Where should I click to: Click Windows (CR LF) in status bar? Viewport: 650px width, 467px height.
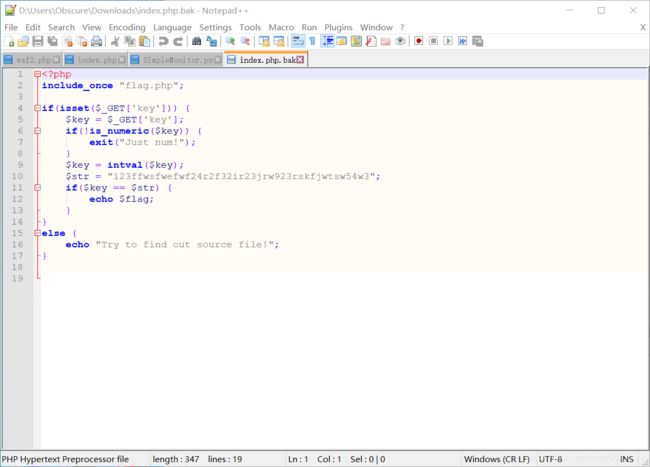tap(497, 459)
